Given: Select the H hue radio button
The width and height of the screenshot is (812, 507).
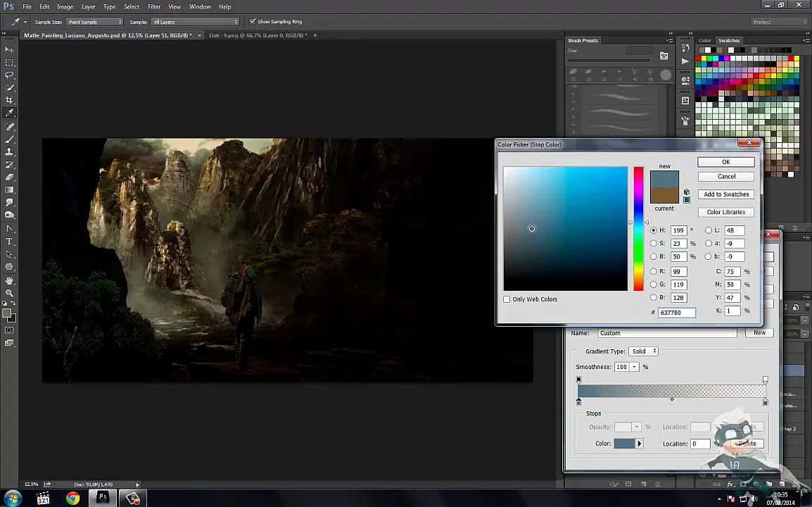Looking at the screenshot, I should (654, 230).
